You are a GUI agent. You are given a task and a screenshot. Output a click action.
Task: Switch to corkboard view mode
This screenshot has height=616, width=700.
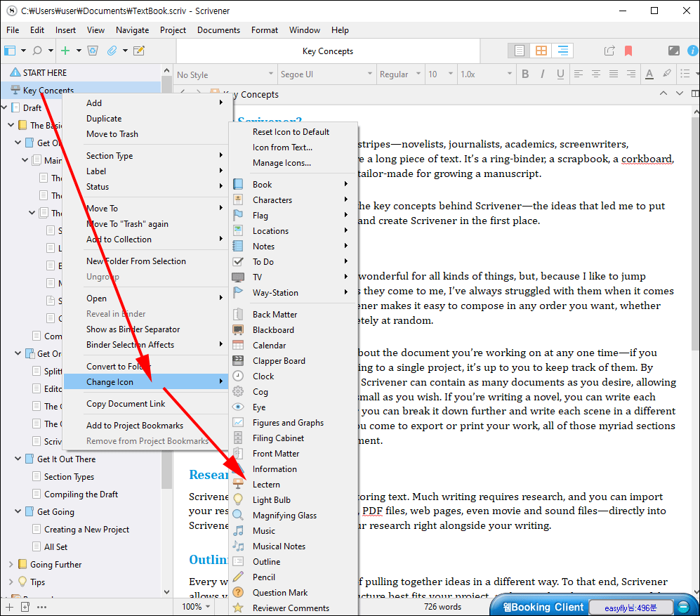[541, 51]
